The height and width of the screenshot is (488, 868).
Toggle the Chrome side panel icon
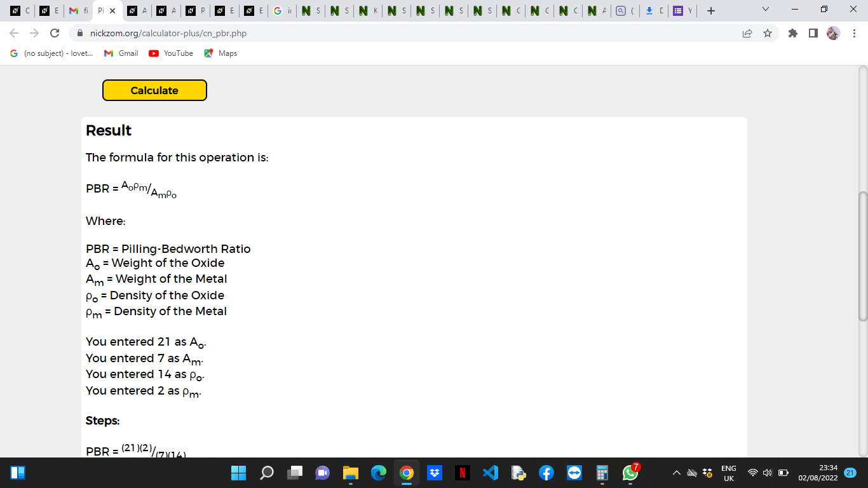pos(813,33)
